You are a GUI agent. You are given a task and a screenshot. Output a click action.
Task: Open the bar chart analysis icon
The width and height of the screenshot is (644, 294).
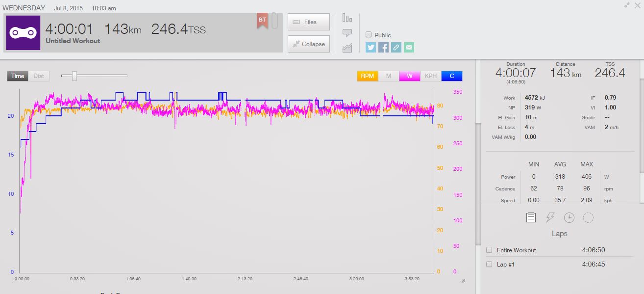tap(347, 18)
